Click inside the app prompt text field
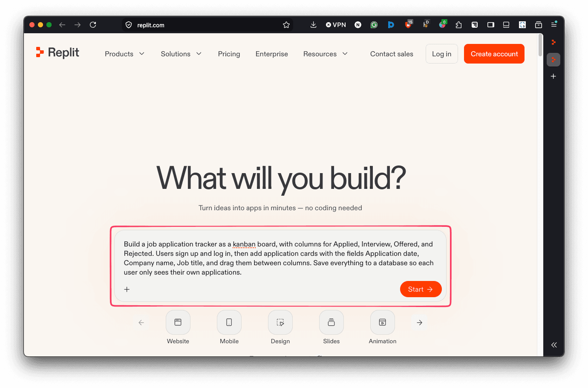Viewport: 588px width, 388px height. [x=280, y=258]
